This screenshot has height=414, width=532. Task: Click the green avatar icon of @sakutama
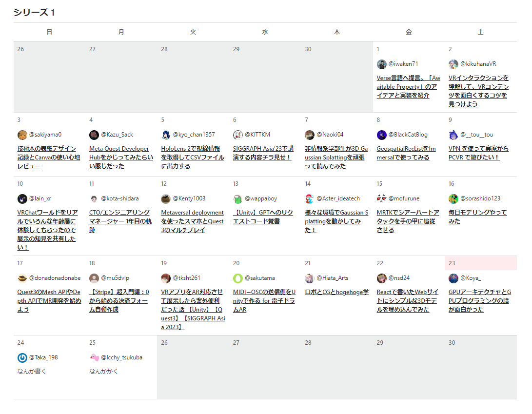pyautogui.click(x=238, y=278)
